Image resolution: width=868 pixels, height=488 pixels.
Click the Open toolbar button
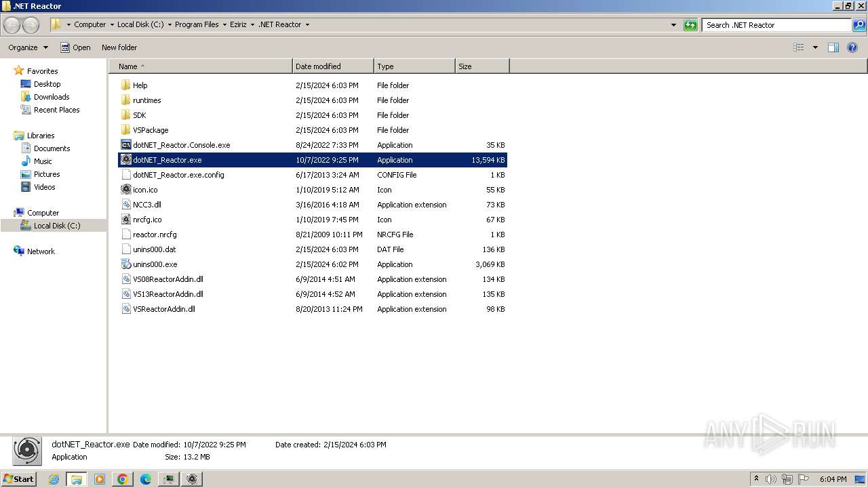pyautogui.click(x=75, y=47)
